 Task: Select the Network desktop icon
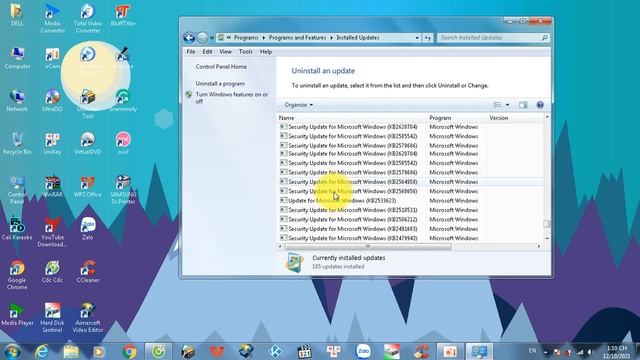point(17,100)
